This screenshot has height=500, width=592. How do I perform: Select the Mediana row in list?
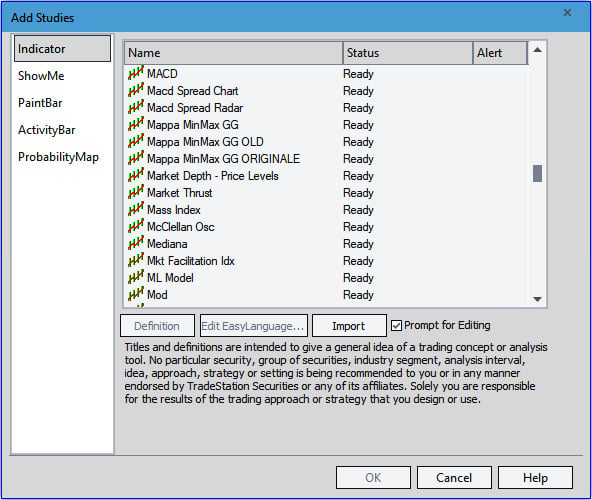(326, 244)
